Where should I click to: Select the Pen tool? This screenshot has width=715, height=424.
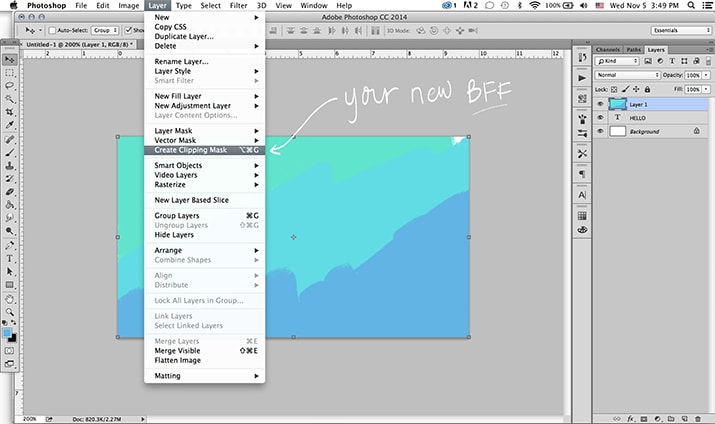point(10,246)
